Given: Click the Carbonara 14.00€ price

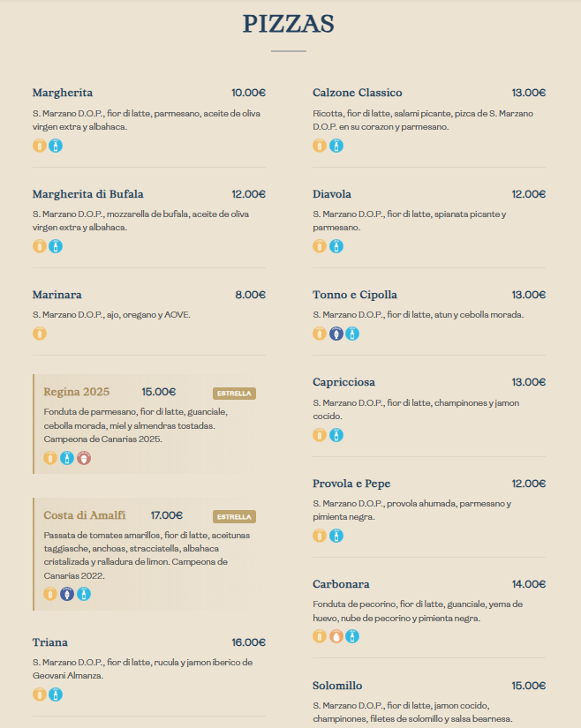Looking at the screenshot, I should (529, 584).
